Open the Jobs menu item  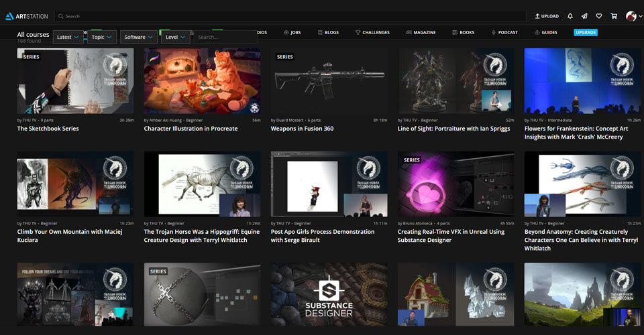pos(292,32)
